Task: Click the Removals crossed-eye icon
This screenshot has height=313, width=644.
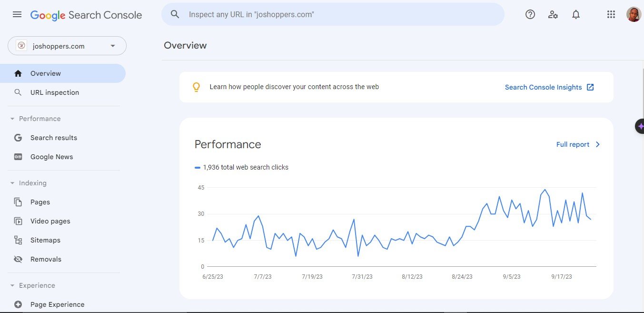Action: 18,259
